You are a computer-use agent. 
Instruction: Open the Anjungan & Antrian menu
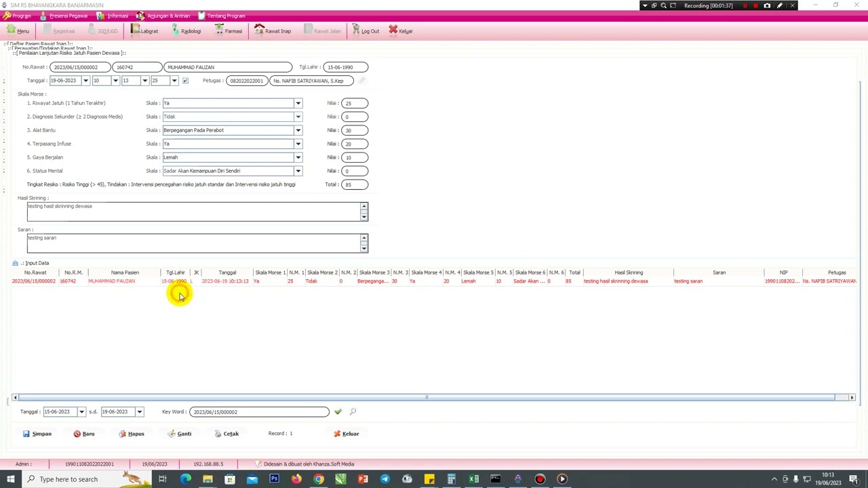coord(163,16)
